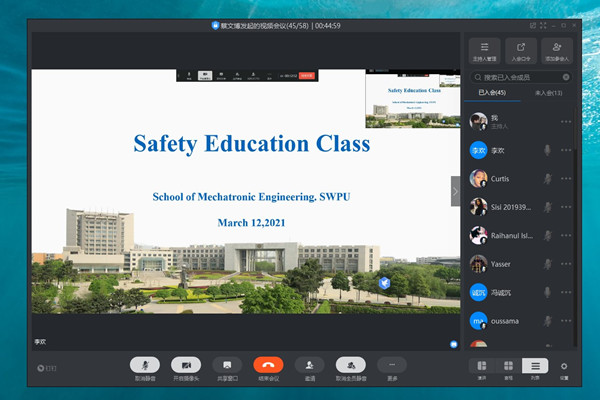Screen dimensions: 600x400
Task: Open the invite participants icon
Action: tap(309, 365)
